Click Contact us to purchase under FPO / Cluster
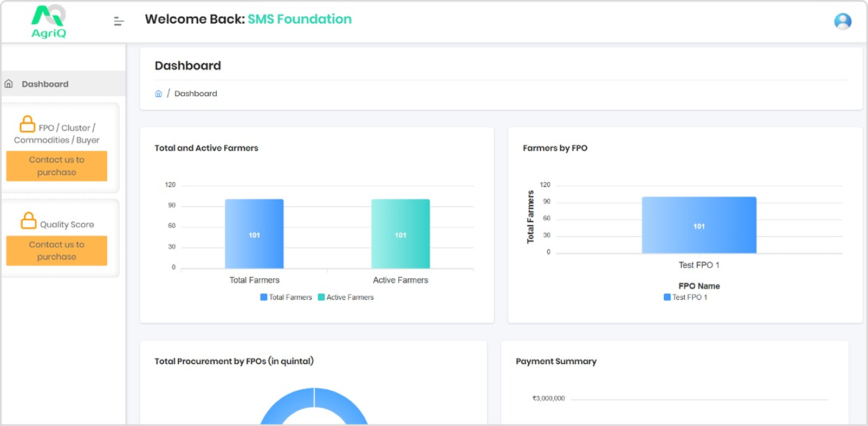868x426 pixels. pos(56,166)
